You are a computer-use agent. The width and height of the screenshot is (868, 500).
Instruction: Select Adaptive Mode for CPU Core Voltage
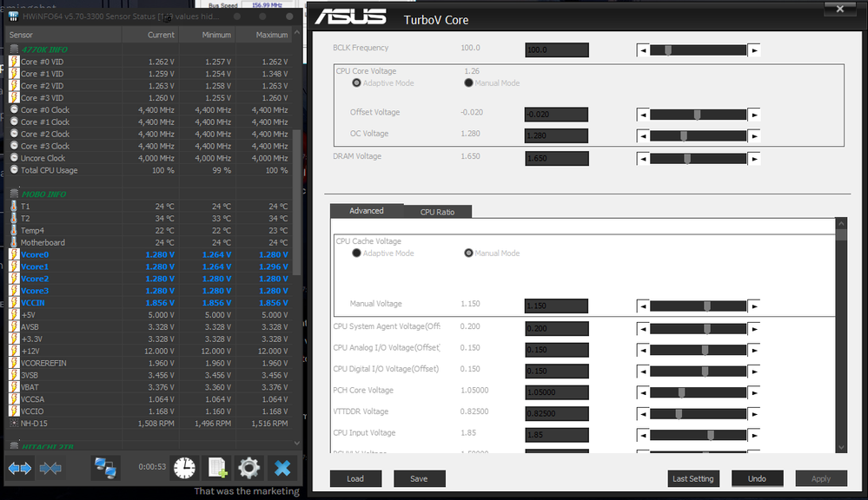tap(356, 83)
